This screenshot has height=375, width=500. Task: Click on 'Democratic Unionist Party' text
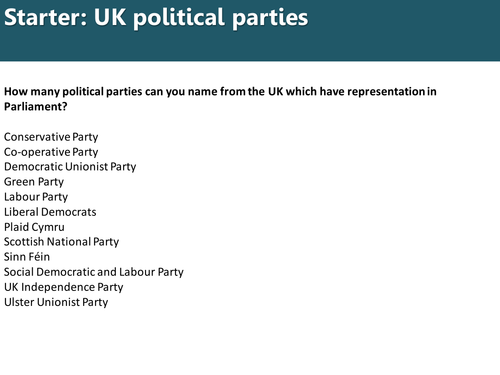[x=70, y=167]
